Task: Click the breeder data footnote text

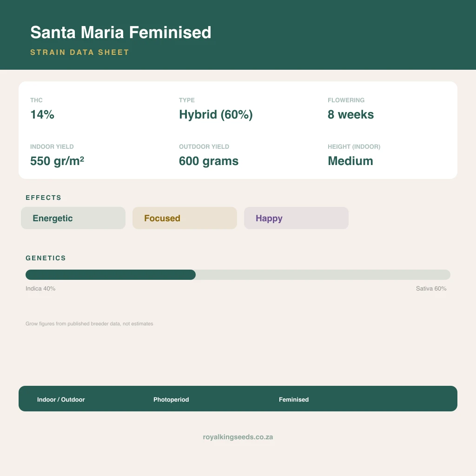Action: [89, 324]
